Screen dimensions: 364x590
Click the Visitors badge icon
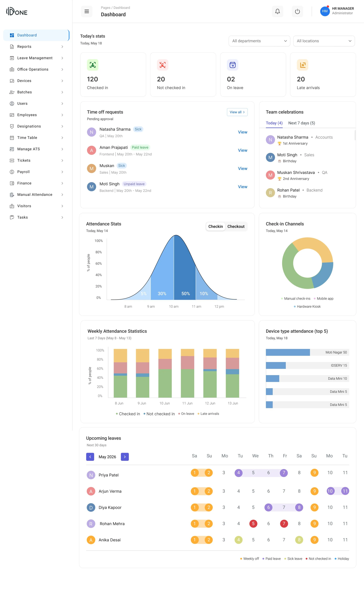pyautogui.click(x=12, y=206)
